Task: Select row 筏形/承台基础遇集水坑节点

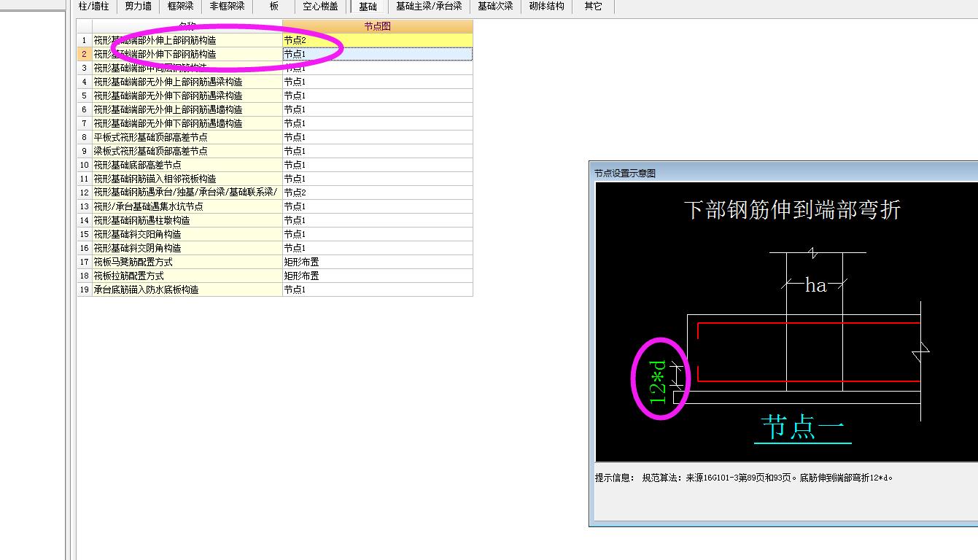Action: click(187, 206)
